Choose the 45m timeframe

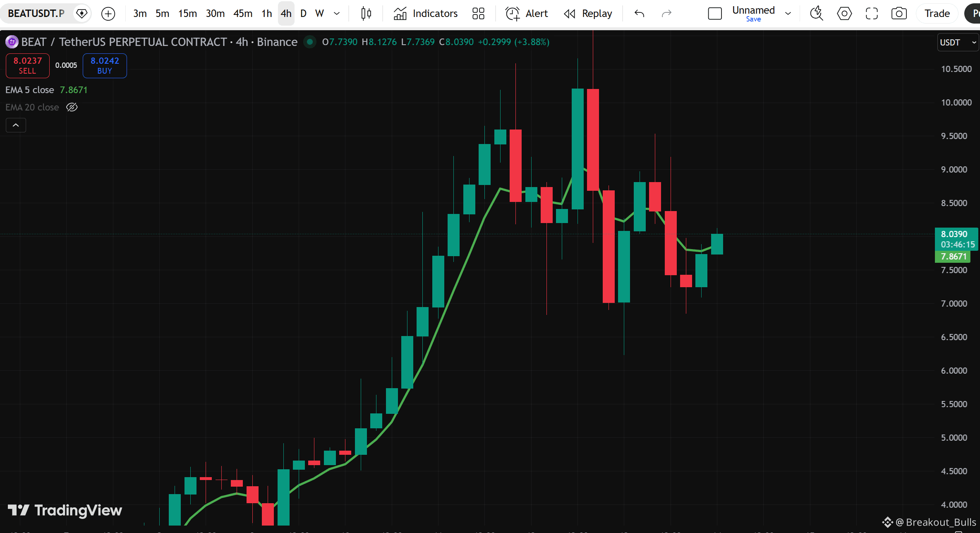pos(243,14)
